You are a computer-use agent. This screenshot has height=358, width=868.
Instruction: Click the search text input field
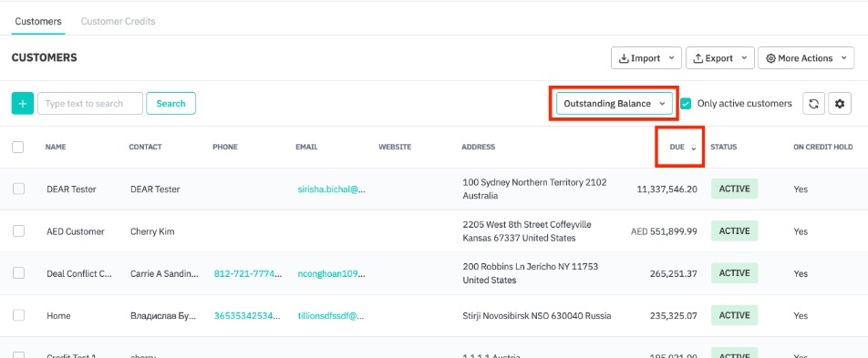coord(90,104)
